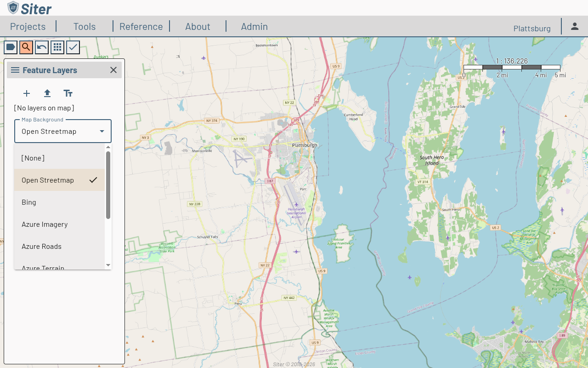Click the undo arrow toolbar icon
Screen dimensions: 588x368
point(41,47)
